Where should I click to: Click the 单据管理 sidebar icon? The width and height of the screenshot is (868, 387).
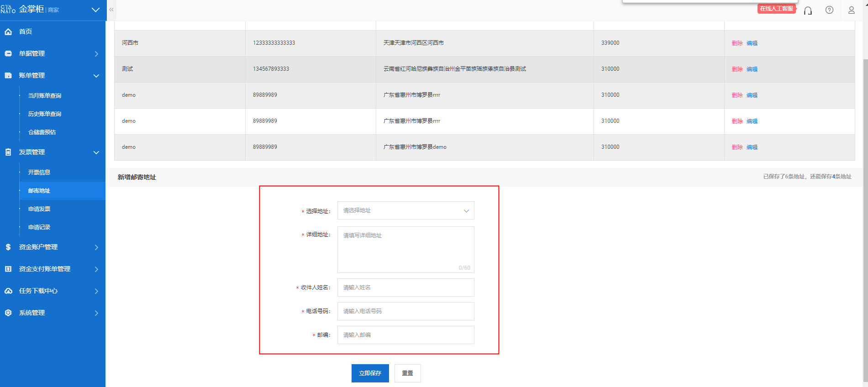(8, 53)
